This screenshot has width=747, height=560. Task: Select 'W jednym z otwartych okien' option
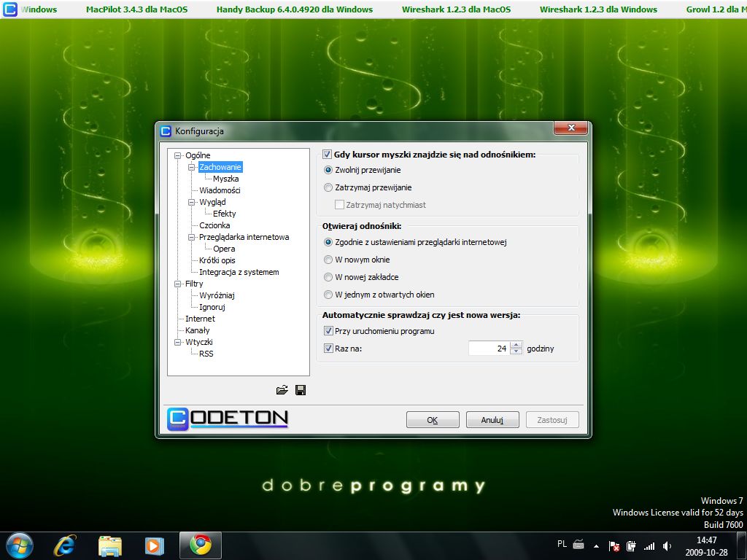(x=328, y=295)
